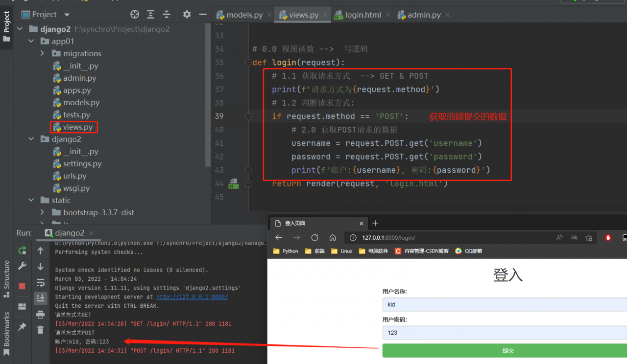
Task: Refresh the browser login page
Action: coord(314,238)
